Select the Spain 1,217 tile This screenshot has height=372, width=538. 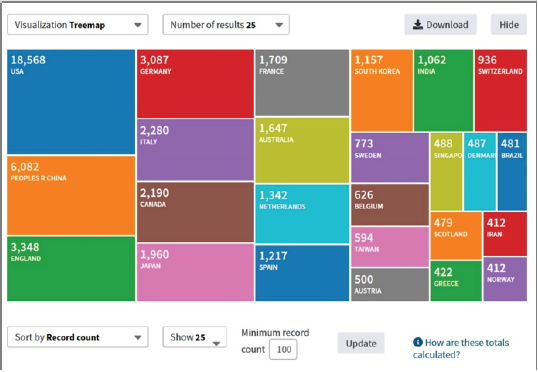[x=302, y=273]
